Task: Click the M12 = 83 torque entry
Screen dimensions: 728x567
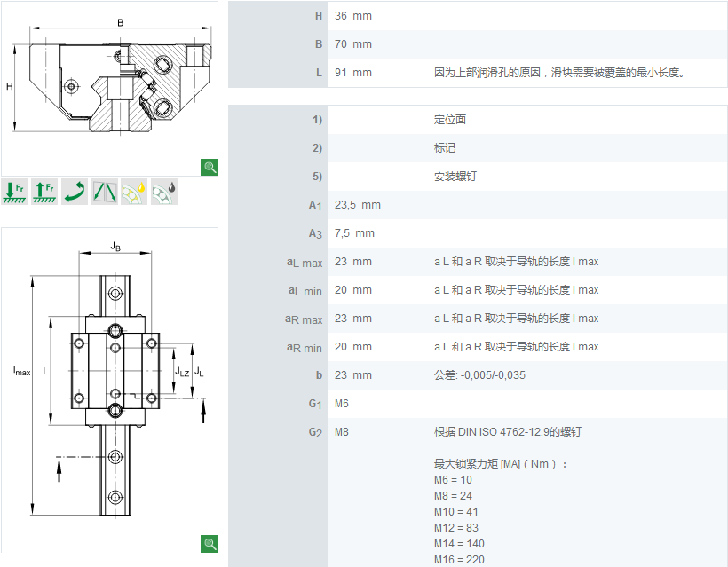Action: pos(456,528)
